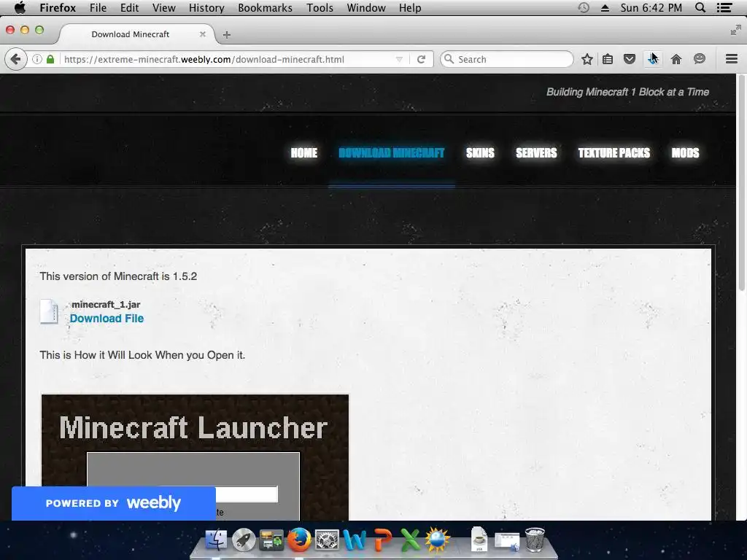Click Firefox icon in the Dock

[298, 540]
